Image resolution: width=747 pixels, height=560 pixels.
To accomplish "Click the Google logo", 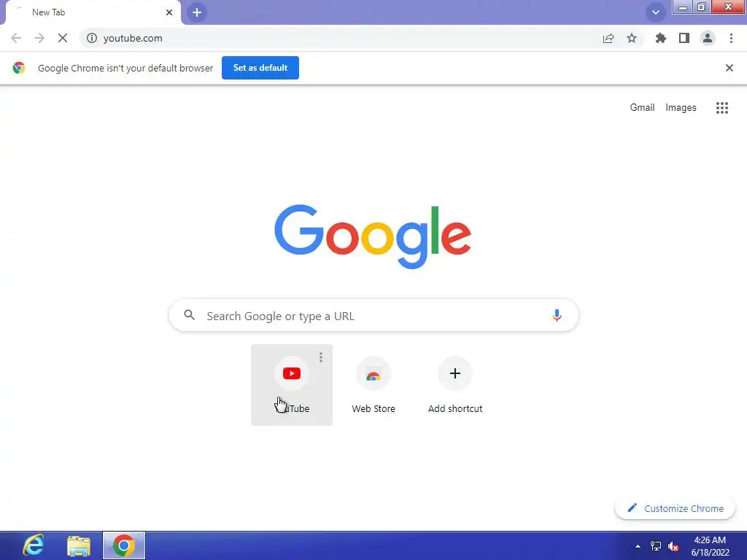I will pos(373,237).
